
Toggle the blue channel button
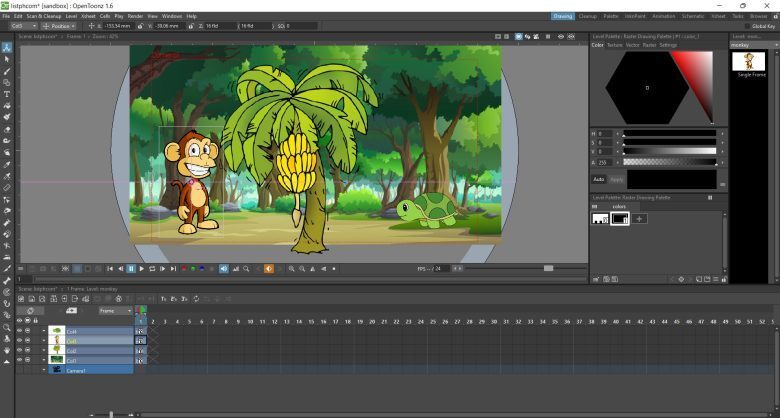(x=202, y=269)
